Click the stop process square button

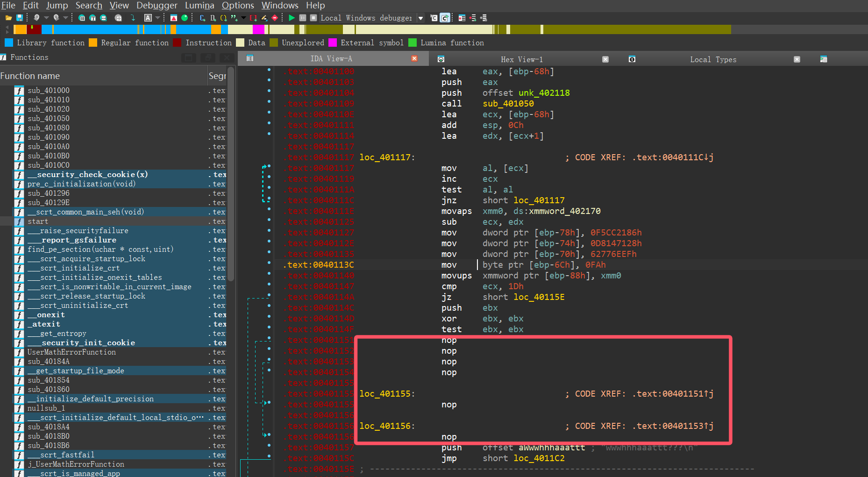coord(313,18)
